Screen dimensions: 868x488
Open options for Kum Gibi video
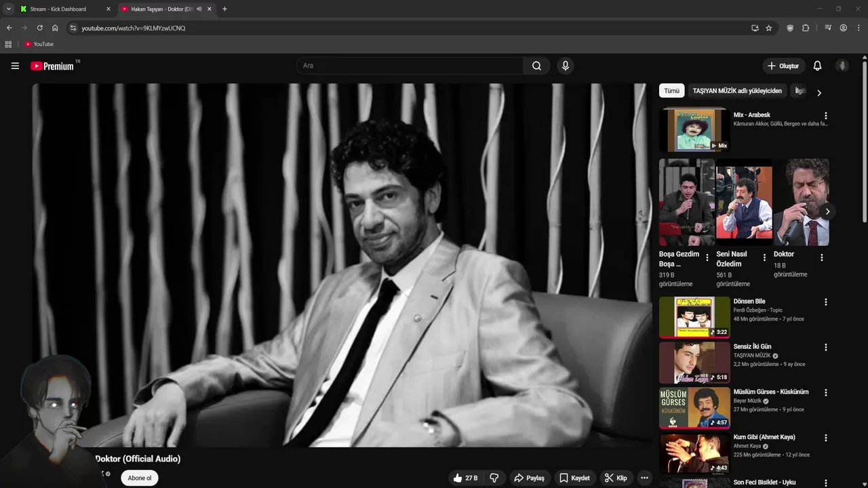tap(825, 438)
